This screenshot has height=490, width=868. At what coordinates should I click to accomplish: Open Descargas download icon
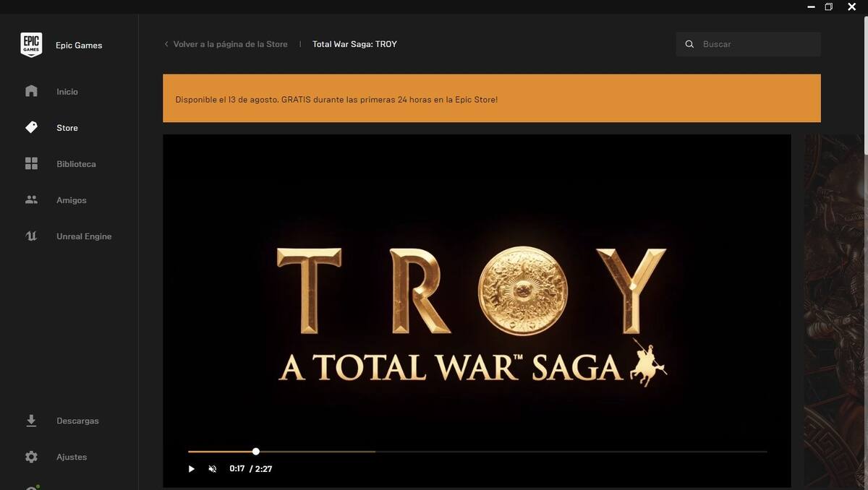pyautogui.click(x=31, y=421)
